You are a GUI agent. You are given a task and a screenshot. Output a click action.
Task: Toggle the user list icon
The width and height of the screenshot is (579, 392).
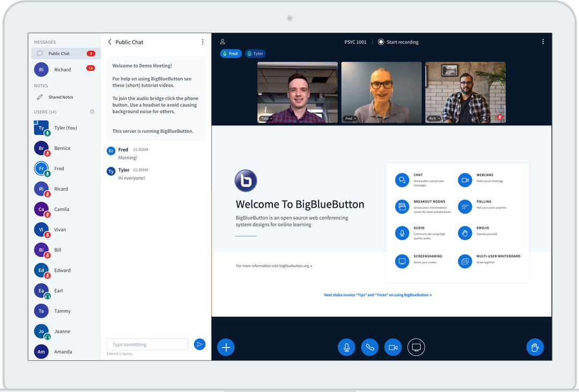[x=222, y=42]
